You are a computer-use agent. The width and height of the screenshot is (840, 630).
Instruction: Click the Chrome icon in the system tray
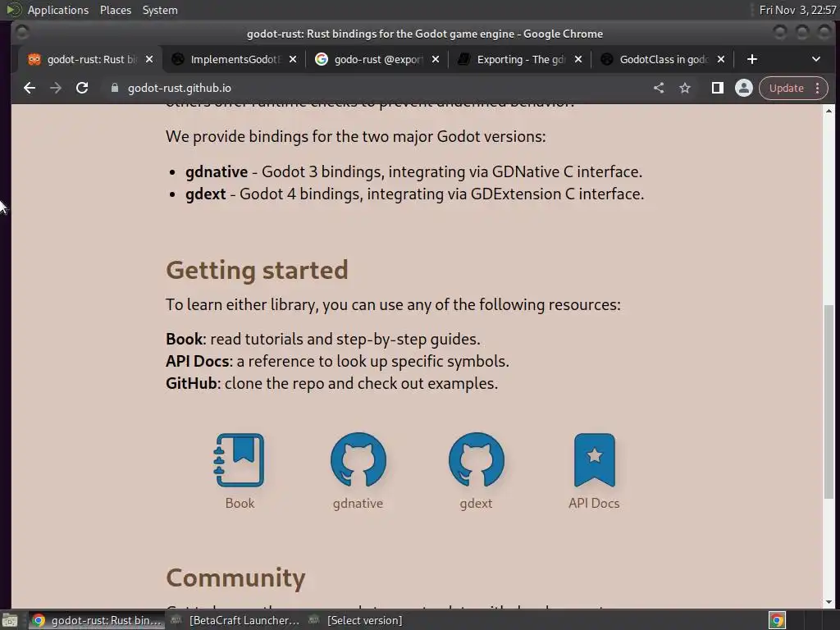(x=777, y=620)
